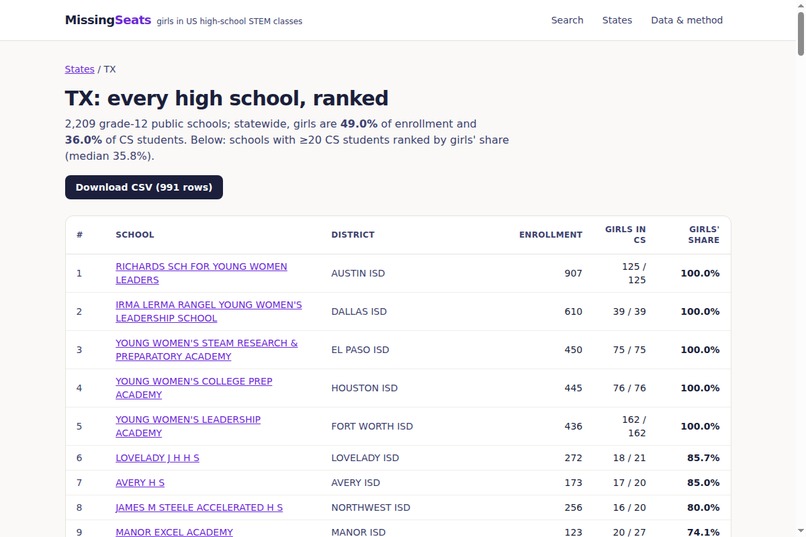Select the FORT WORTH ISD district cell
Image resolution: width=806 pixels, height=537 pixels.
(372, 426)
